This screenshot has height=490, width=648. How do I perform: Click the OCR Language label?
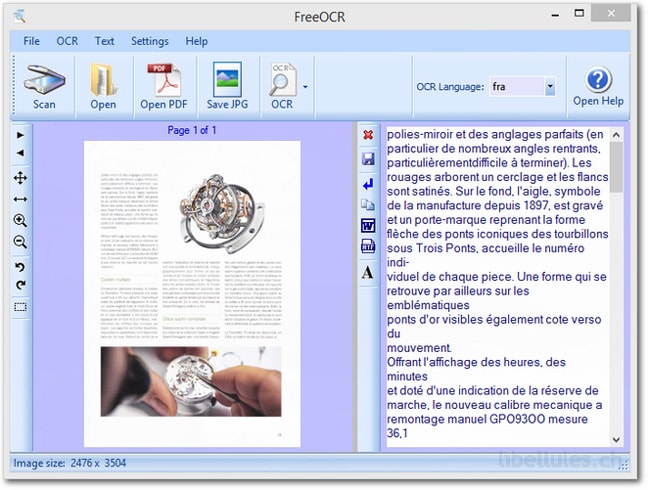coord(450,87)
